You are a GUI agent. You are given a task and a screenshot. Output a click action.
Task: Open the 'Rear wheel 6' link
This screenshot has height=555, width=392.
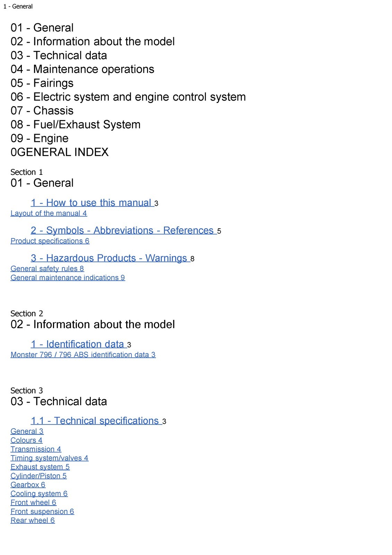(x=33, y=520)
